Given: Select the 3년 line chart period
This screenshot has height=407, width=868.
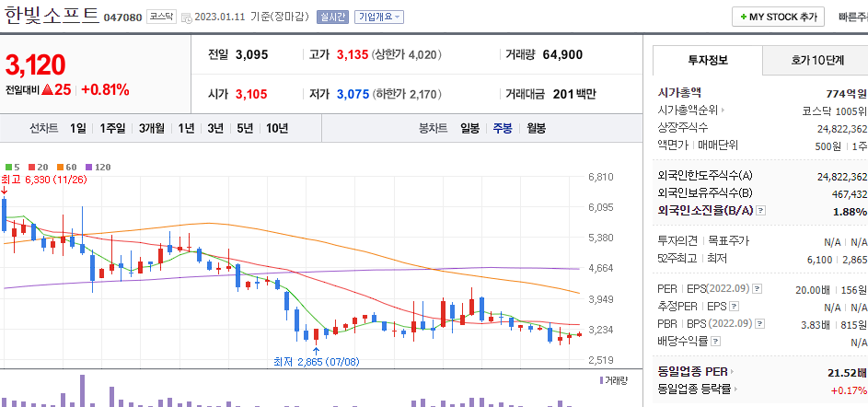Looking at the screenshot, I should coord(215,129).
